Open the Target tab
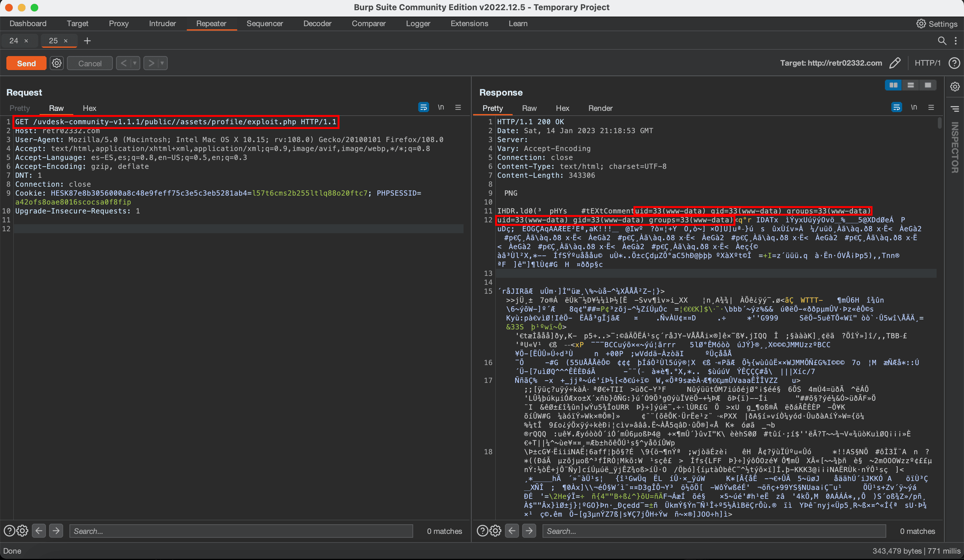The height and width of the screenshot is (560, 964). click(x=77, y=24)
